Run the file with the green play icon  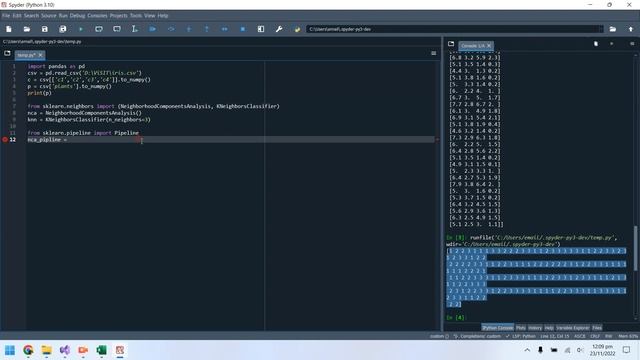coord(81,29)
